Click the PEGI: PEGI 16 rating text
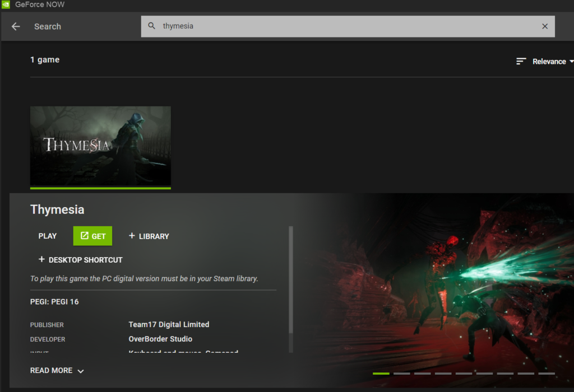574x392 pixels. pos(54,302)
